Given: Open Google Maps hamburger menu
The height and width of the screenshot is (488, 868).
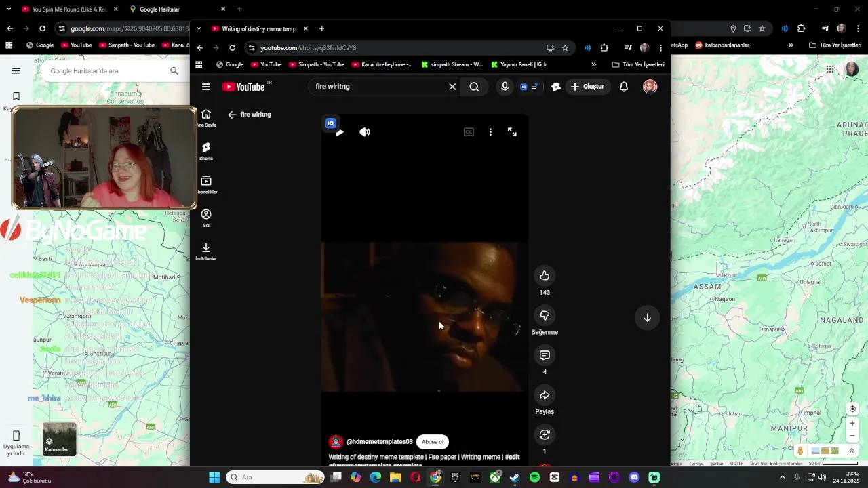Looking at the screenshot, I should pos(16,71).
